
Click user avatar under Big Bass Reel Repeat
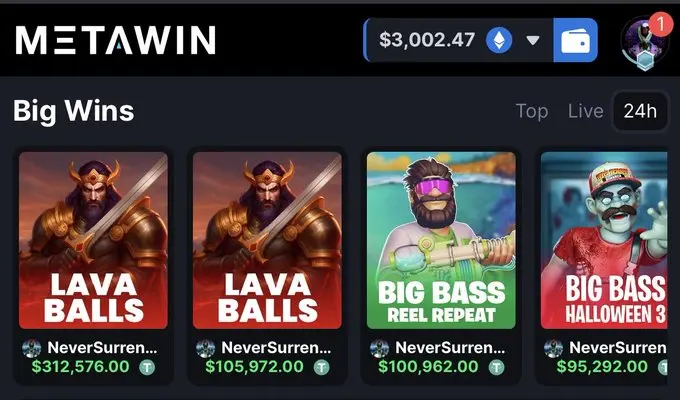pyautogui.click(x=379, y=348)
